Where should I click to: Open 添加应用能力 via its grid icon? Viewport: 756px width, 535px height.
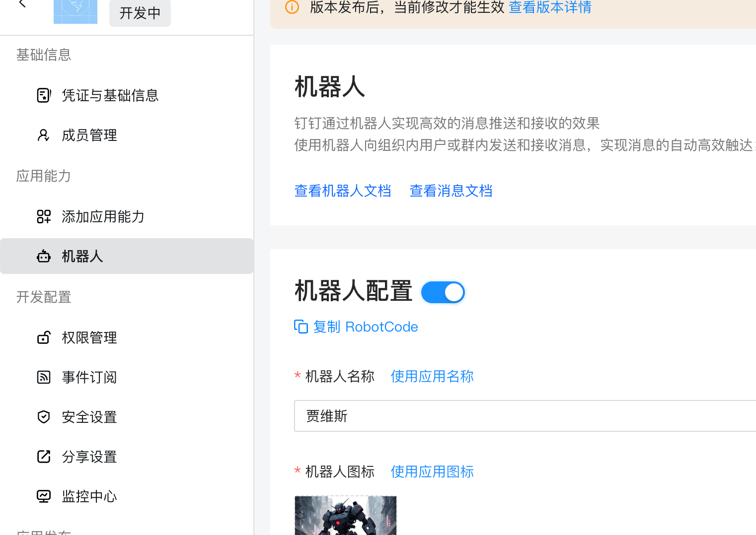(44, 216)
